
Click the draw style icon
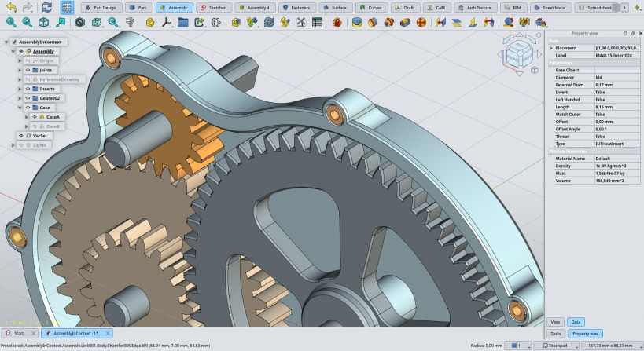79,23
